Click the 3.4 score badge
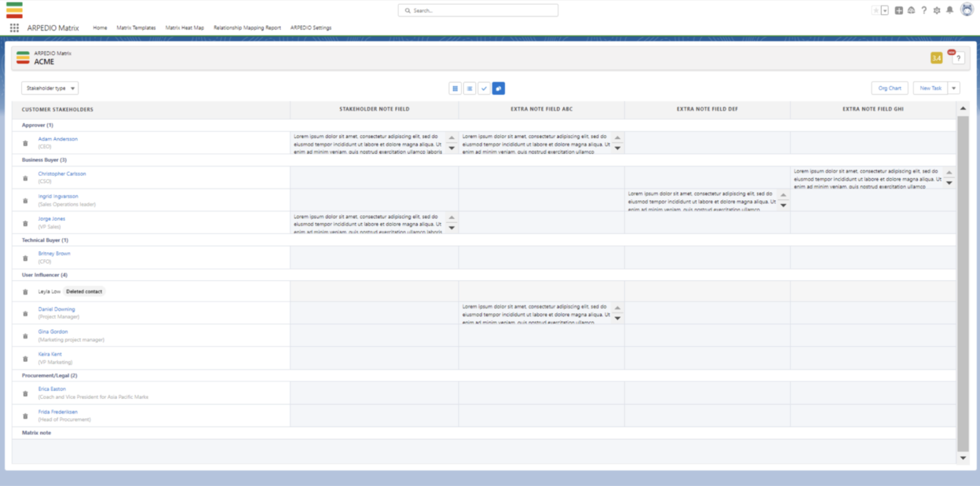The image size is (980, 486). click(936, 58)
